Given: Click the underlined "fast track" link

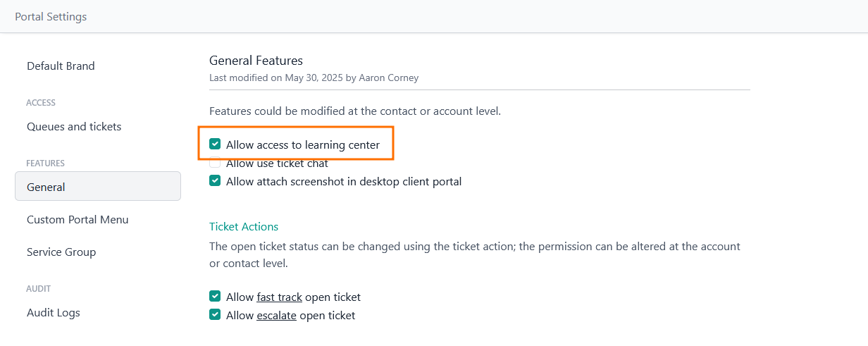Looking at the screenshot, I should pos(279,297).
